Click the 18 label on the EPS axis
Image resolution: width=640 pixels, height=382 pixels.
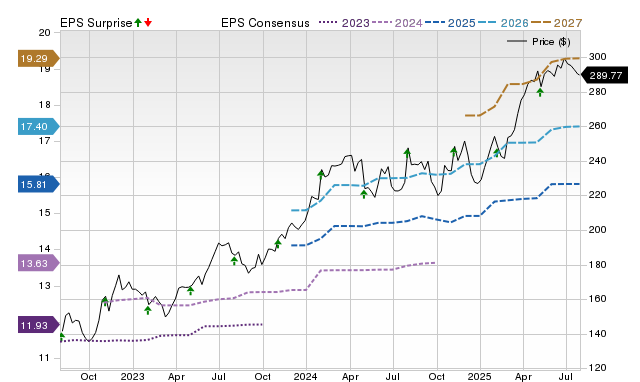pos(44,105)
